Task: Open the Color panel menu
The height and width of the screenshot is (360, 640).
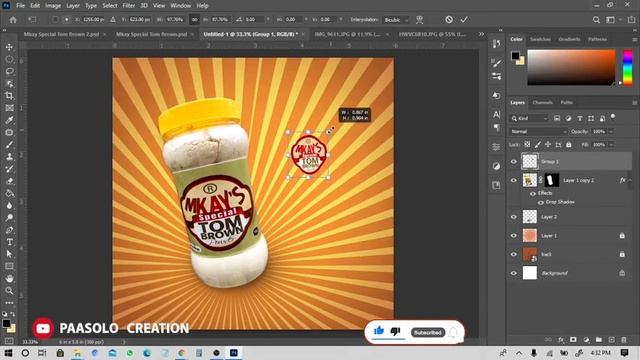Action: click(634, 39)
